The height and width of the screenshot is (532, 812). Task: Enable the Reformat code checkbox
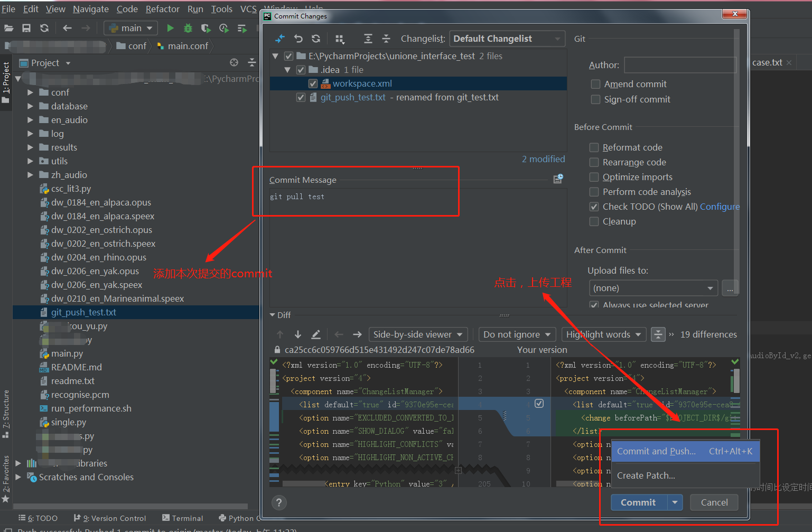(595, 147)
